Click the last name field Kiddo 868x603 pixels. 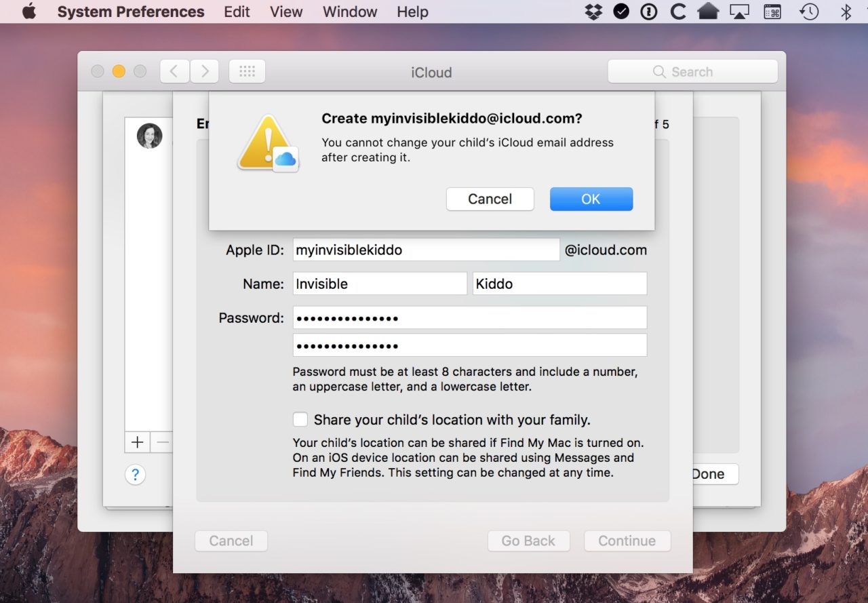559,284
